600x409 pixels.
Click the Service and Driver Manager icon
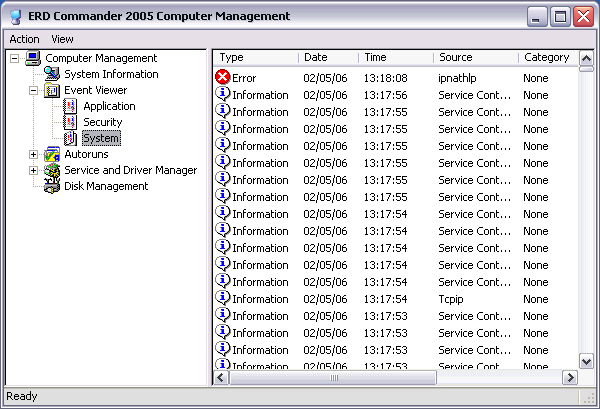click(x=52, y=170)
